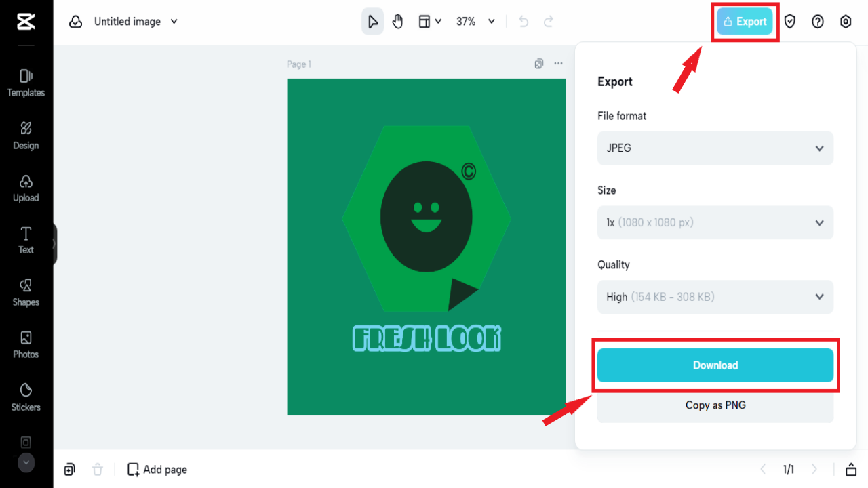Click Copy as PNG
The width and height of the screenshot is (868, 488).
click(x=715, y=405)
